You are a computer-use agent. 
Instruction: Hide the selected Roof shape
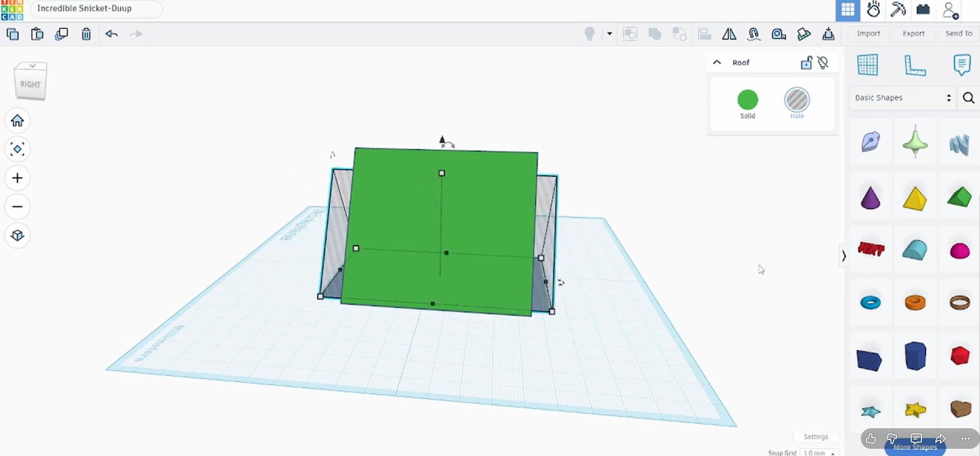click(x=823, y=63)
